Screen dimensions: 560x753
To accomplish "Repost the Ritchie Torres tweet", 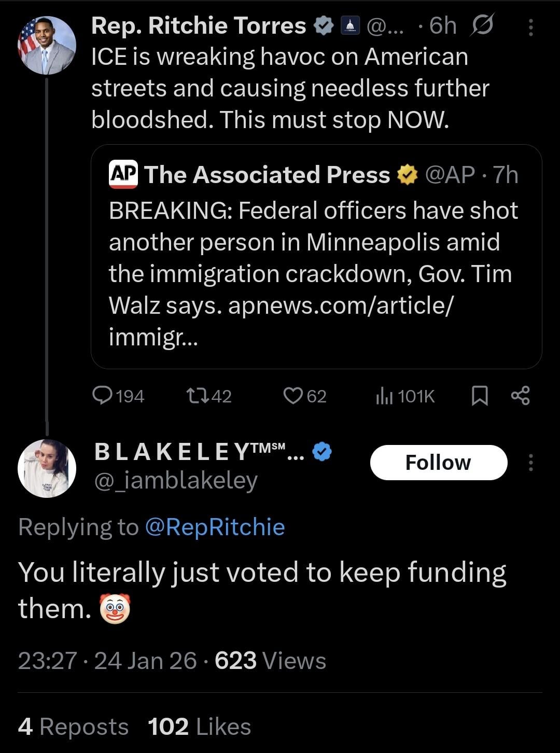I will [197, 396].
